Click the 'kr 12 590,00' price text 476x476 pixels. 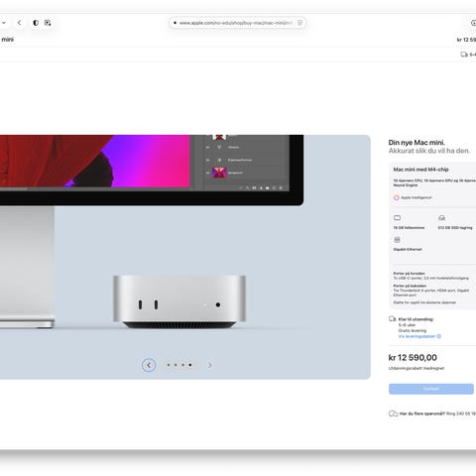[413, 357]
